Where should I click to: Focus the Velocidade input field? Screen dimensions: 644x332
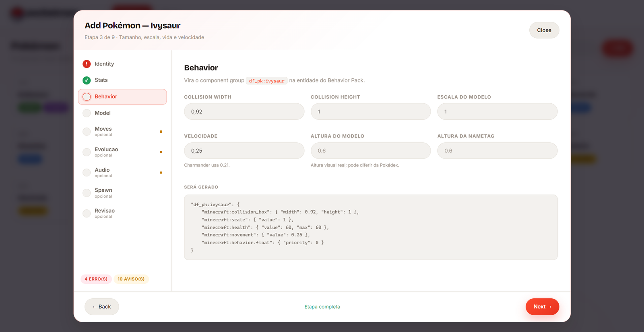click(x=244, y=151)
